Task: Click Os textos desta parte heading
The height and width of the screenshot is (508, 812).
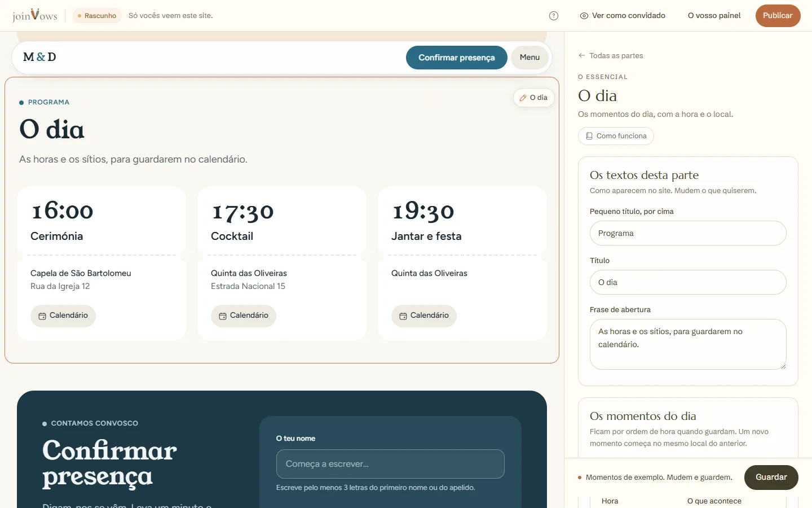Action: point(644,175)
